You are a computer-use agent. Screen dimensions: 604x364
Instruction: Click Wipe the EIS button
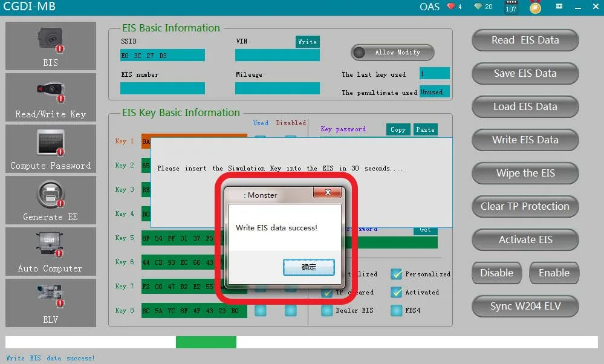525,173
